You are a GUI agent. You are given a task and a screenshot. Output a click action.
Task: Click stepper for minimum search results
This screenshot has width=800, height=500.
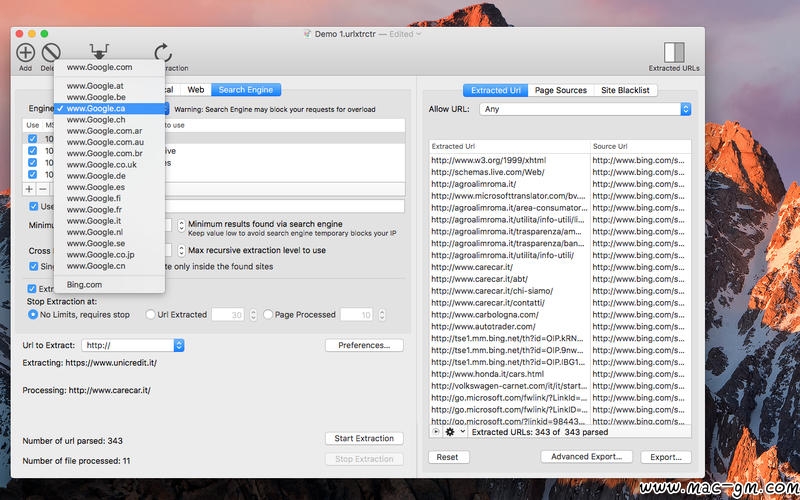pos(181,226)
